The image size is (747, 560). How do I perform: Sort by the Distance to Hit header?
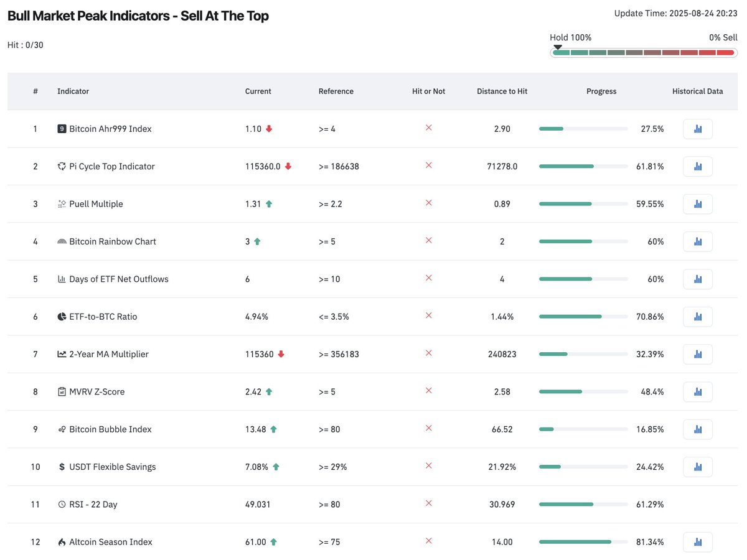502,91
